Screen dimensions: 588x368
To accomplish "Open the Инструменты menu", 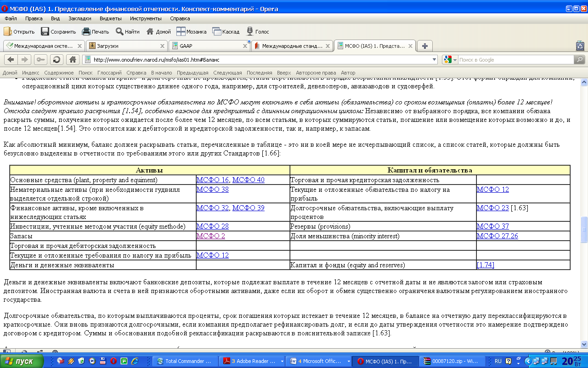I will [x=146, y=18].
